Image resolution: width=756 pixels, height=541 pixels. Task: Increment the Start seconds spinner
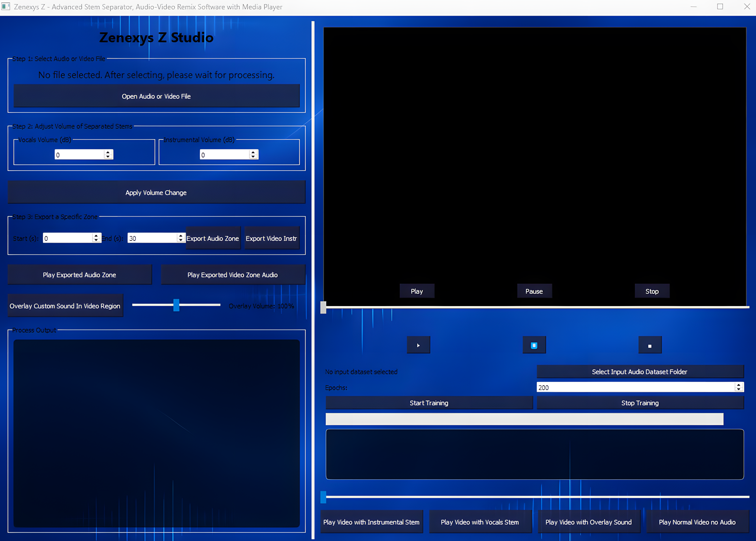point(96,236)
